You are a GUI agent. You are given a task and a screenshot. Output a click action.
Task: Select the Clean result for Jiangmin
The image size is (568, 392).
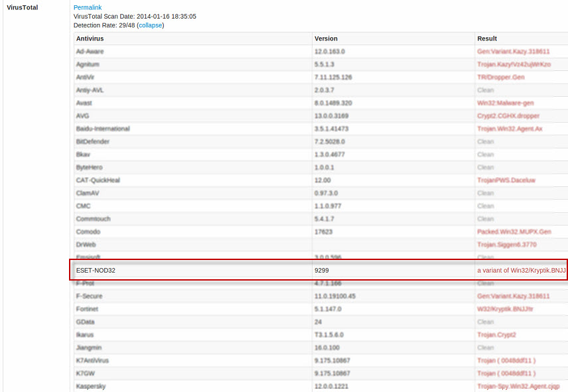[486, 348]
